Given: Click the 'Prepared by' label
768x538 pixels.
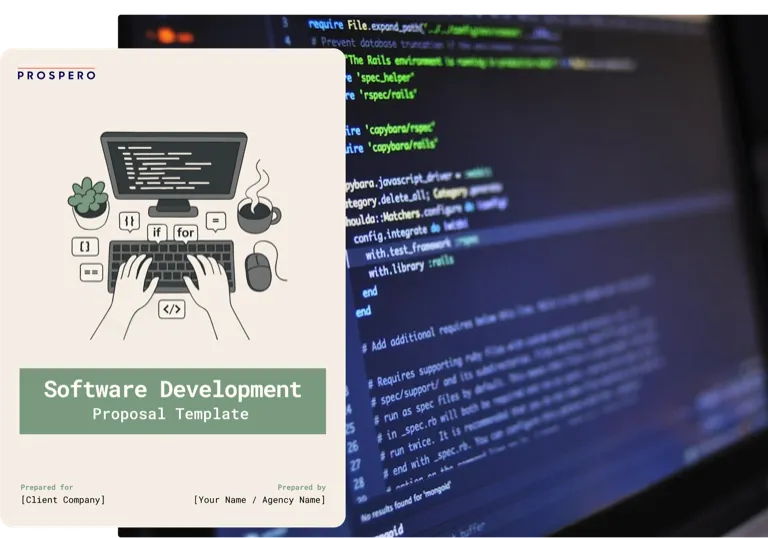Looking at the screenshot, I should (x=301, y=487).
